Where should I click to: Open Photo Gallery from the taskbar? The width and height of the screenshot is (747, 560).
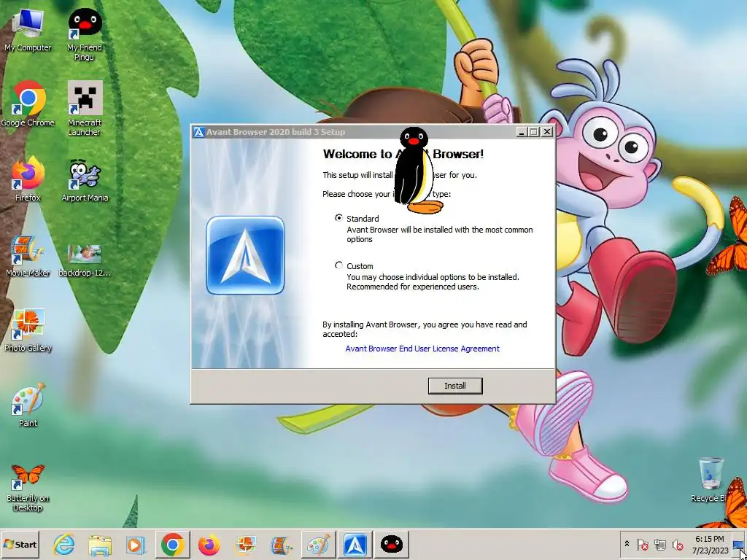tap(245, 544)
